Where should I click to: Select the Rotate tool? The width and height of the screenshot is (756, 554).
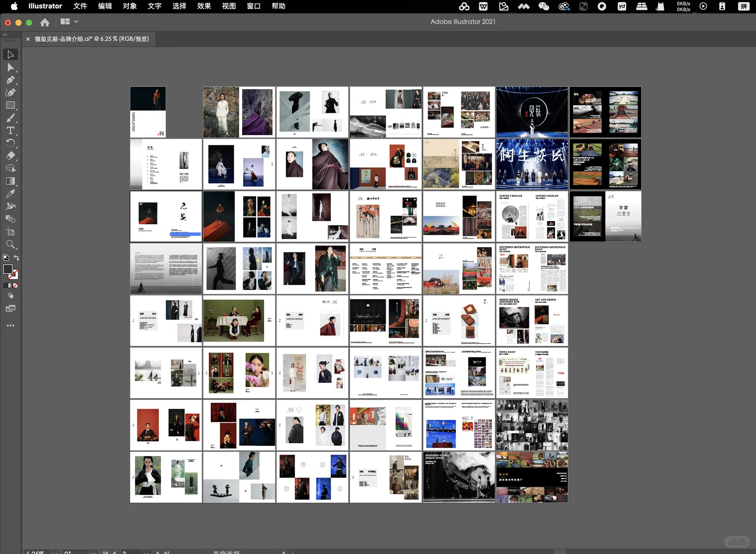(10, 143)
